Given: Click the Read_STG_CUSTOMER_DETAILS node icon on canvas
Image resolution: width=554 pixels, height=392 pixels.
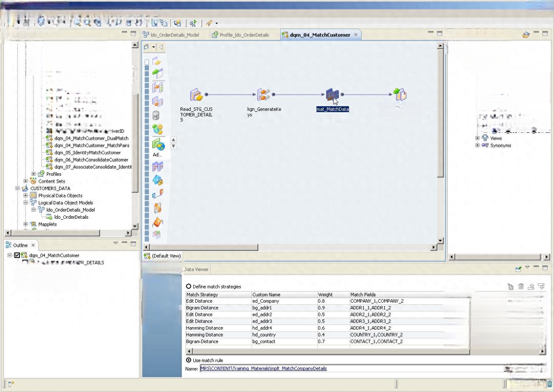Looking at the screenshot, I should (196, 95).
